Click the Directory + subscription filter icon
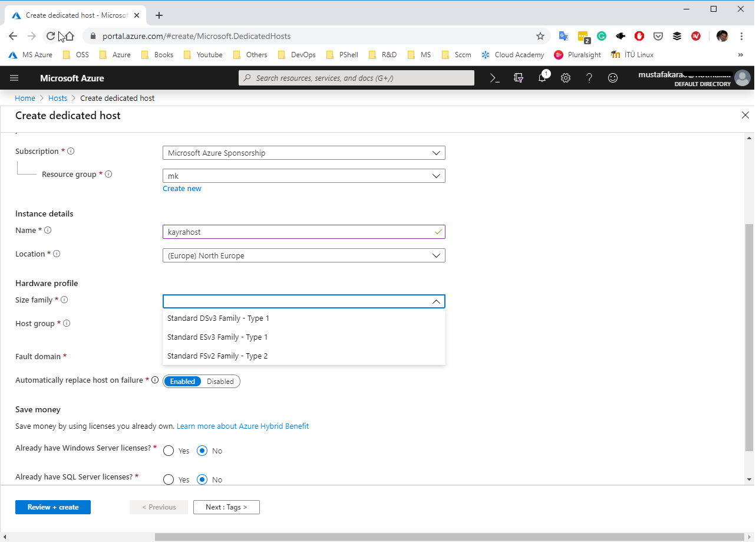This screenshot has width=756, height=542. [519, 78]
